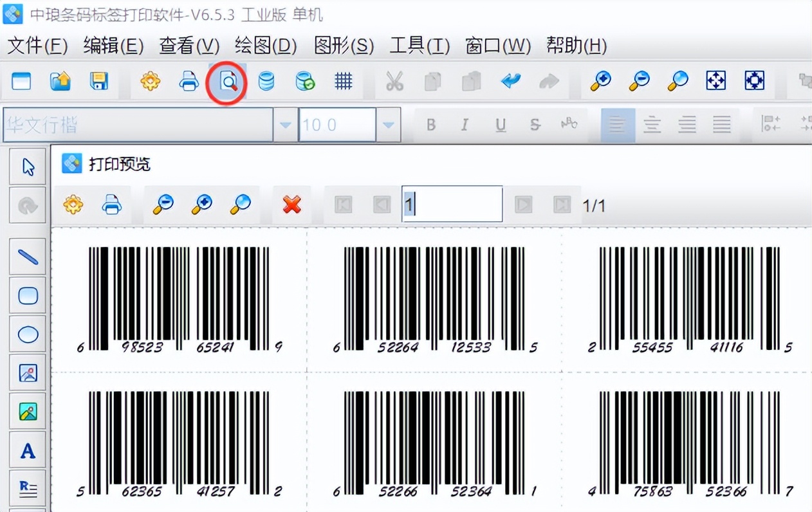Toggle bold formatting
The width and height of the screenshot is (812, 512).
point(431,125)
